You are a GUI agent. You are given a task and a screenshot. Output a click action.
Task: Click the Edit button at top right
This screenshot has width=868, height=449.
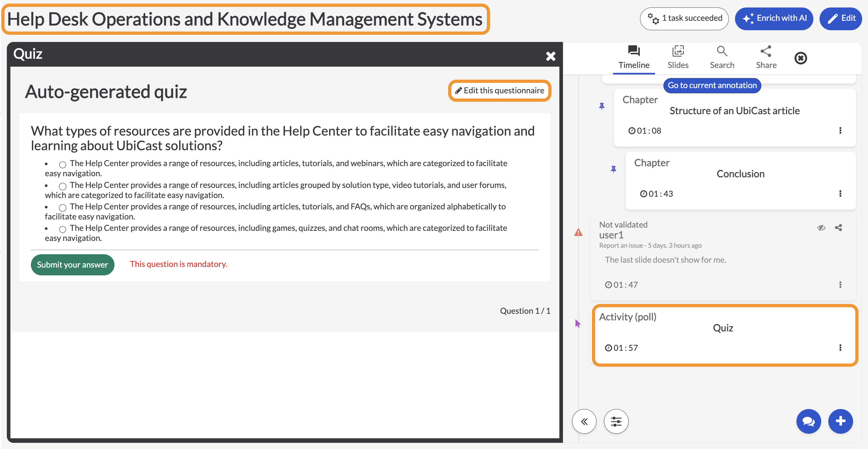coord(840,18)
